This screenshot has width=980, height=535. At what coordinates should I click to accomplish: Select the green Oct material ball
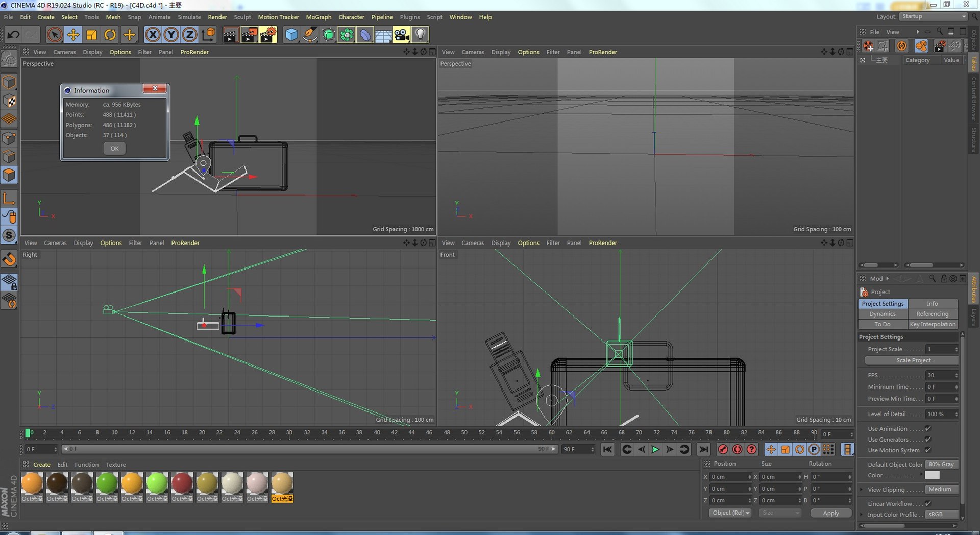pyautogui.click(x=107, y=483)
